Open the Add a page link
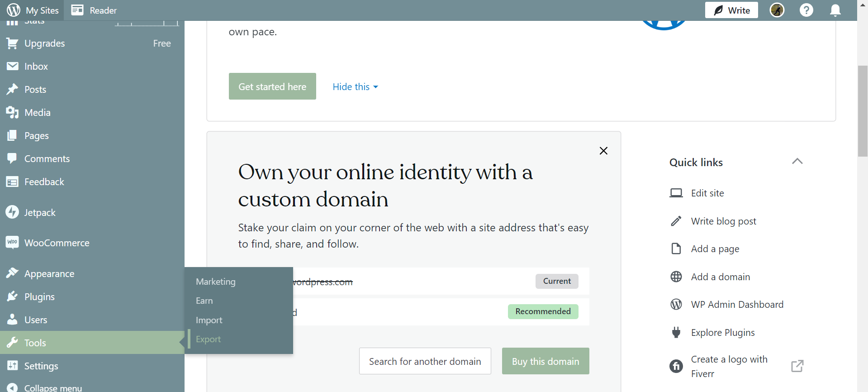The height and width of the screenshot is (392, 868). click(715, 249)
